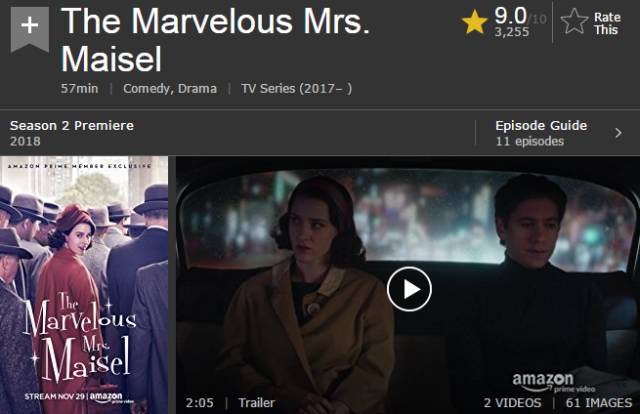
Task: Click the amazon logo on the poster bottom
Action: coord(106,397)
